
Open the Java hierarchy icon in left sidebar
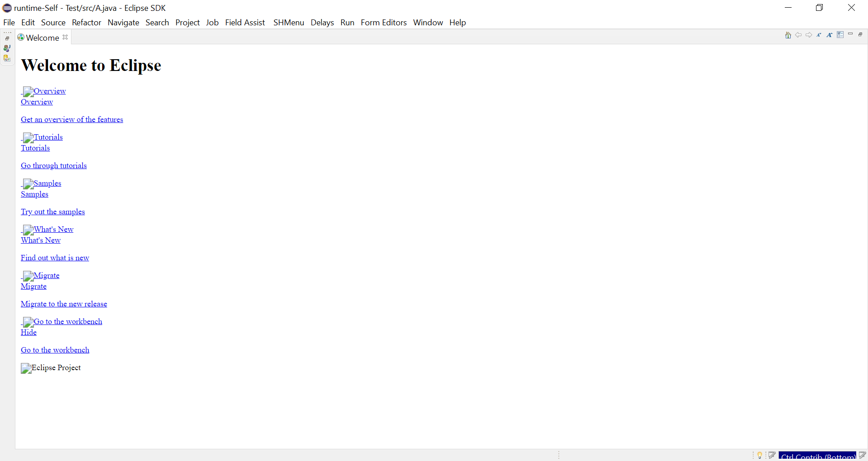pyautogui.click(x=7, y=48)
